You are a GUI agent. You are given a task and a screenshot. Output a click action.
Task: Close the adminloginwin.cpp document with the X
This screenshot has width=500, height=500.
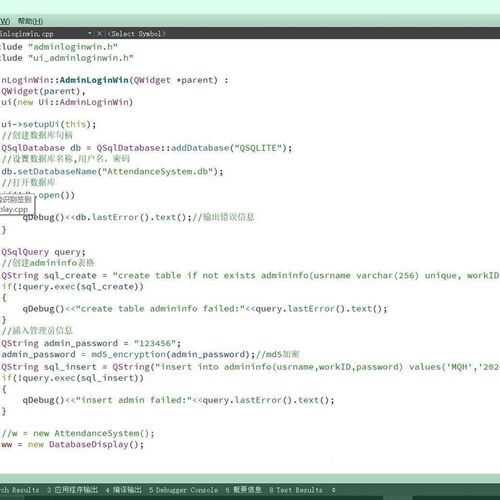coord(99,33)
